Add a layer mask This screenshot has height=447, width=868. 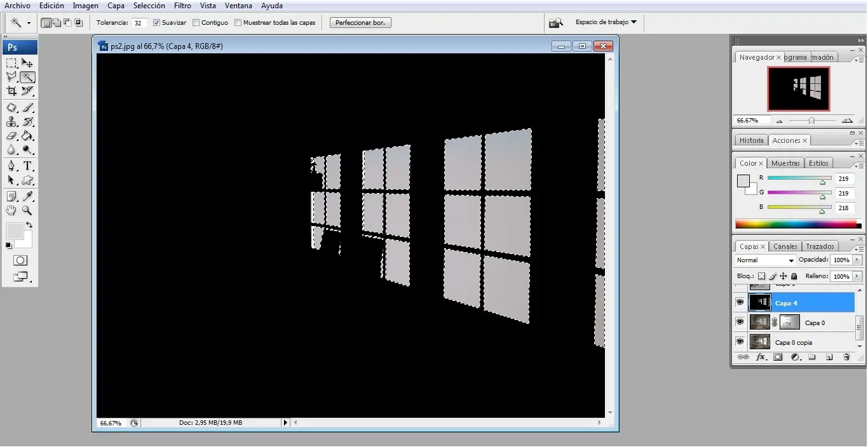(x=778, y=357)
